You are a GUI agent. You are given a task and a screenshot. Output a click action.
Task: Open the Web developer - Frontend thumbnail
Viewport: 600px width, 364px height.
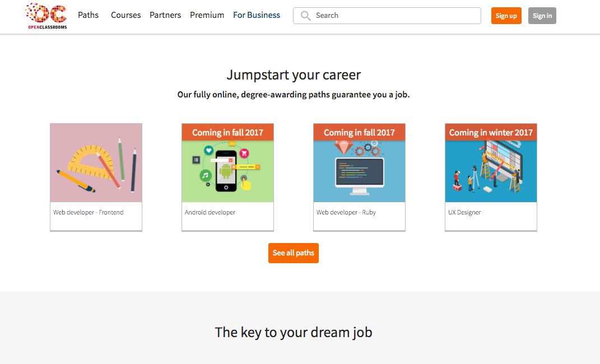96,163
